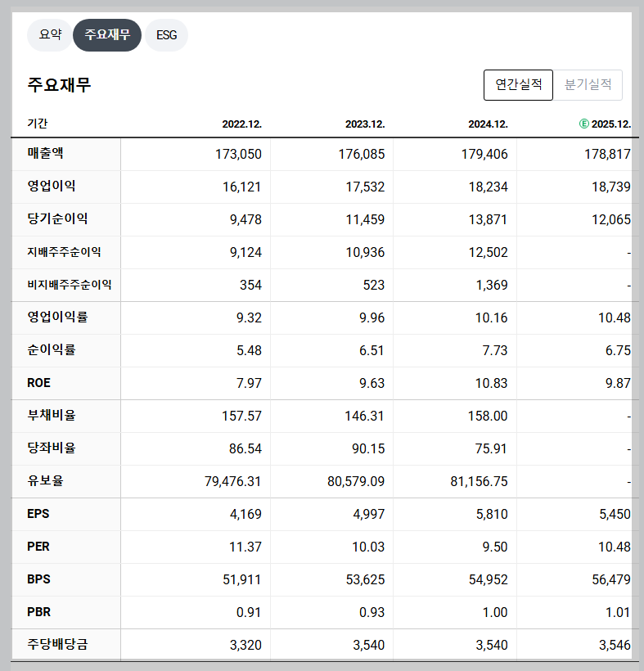Click the EPS row label
Viewport: 644px width, 671px height.
click(x=38, y=514)
